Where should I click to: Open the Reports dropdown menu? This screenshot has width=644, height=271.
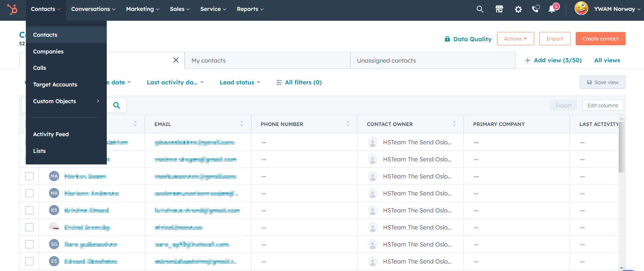(x=250, y=9)
